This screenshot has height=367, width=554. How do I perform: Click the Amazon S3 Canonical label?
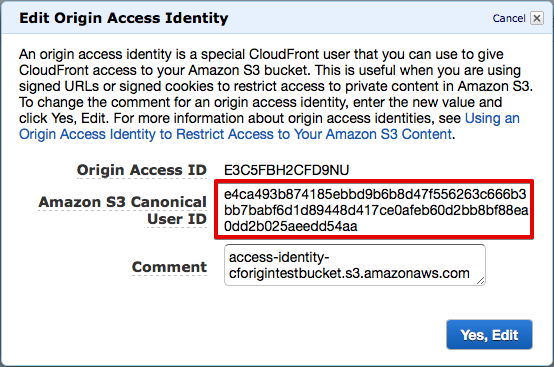(x=122, y=202)
